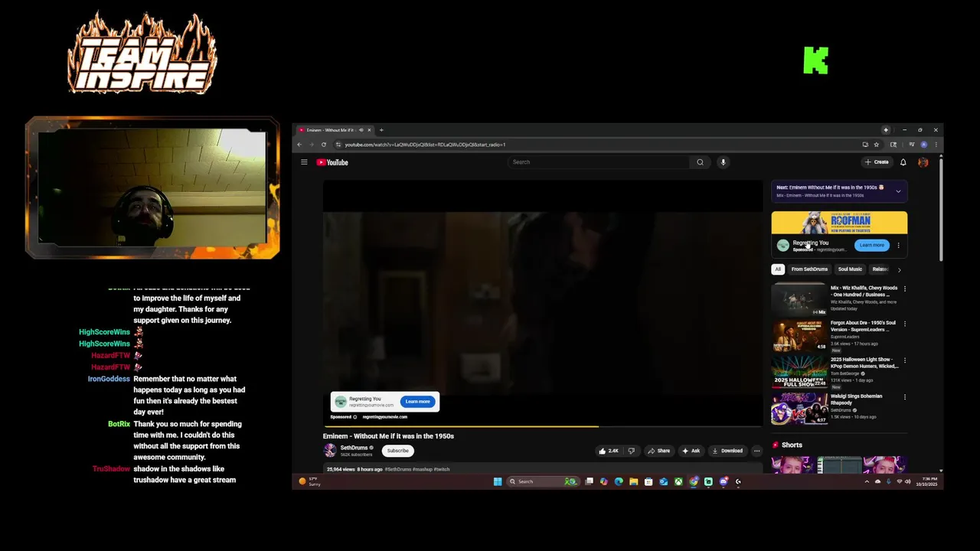
Task: Open the Forgot About Dre video thumbnail
Action: click(x=799, y=336)
